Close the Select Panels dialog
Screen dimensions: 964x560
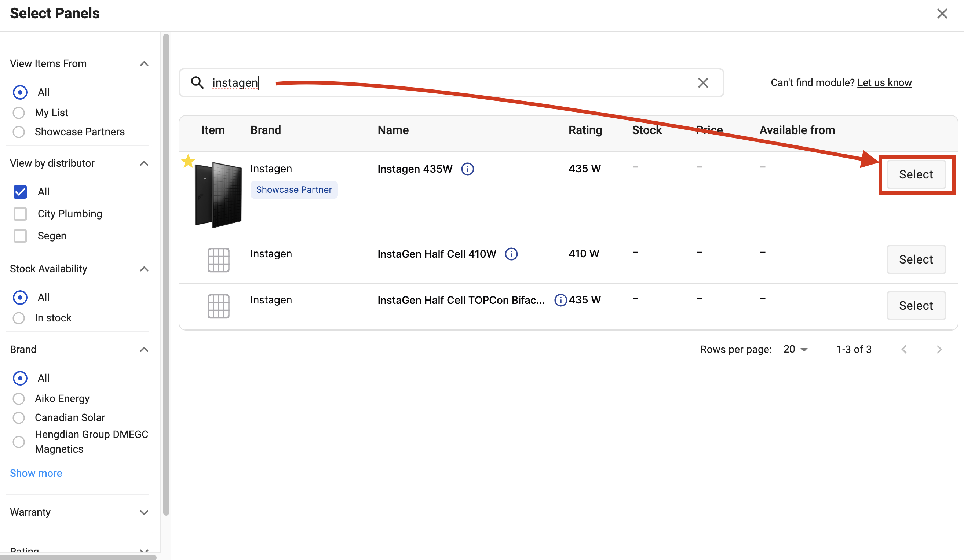(942, 14)
